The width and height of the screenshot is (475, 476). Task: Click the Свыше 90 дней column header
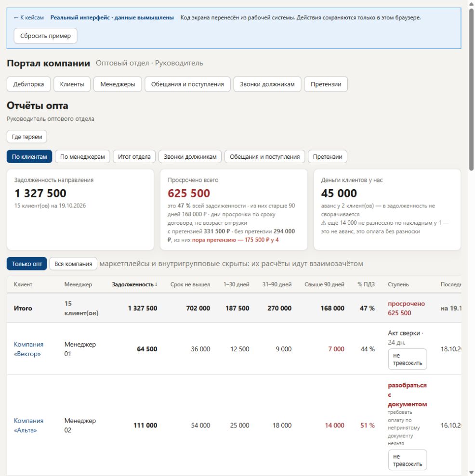tap(324, 284)
